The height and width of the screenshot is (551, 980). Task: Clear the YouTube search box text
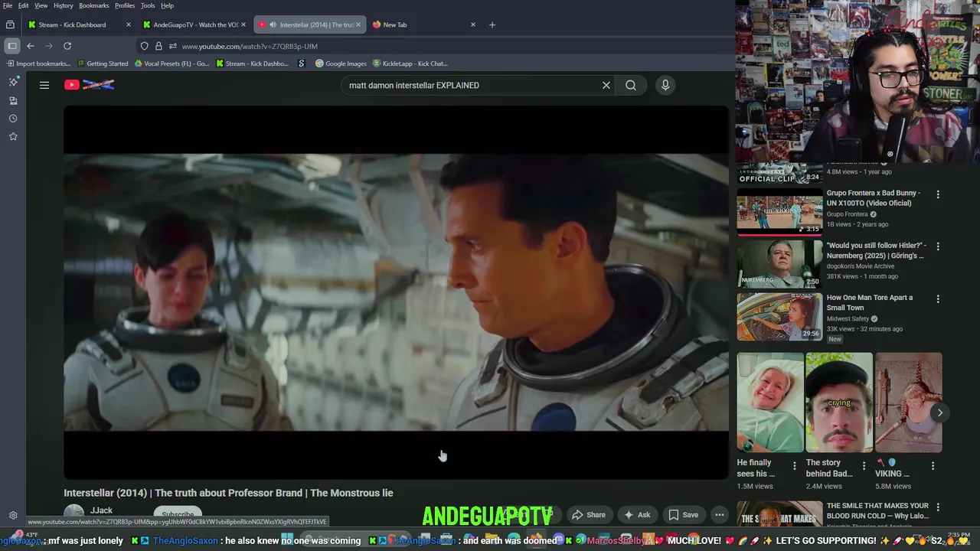tap(606, 85)
